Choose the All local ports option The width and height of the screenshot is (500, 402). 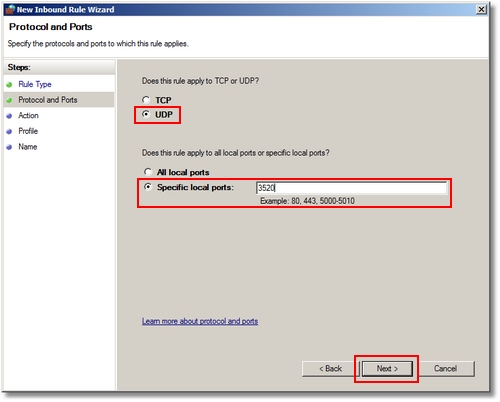(148, 172)
